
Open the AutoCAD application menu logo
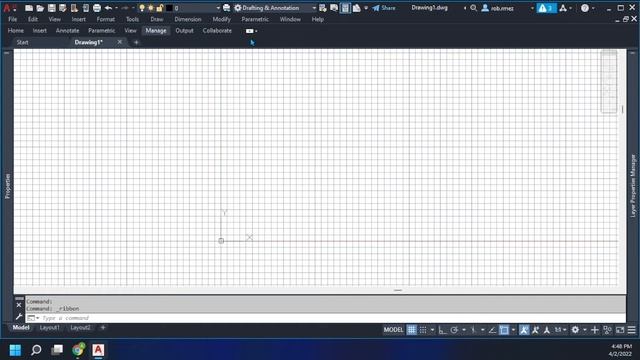coord(7,8)
